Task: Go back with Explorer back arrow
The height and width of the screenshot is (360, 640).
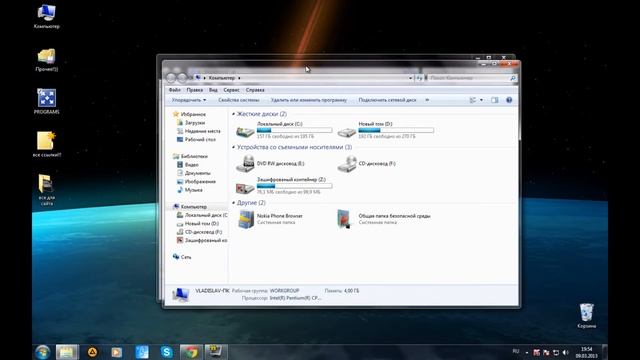Action: [x=171, y=78]
